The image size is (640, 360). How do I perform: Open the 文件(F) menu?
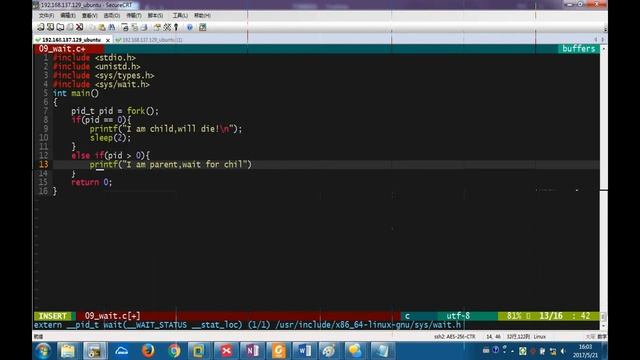click(x=46, y=16)
